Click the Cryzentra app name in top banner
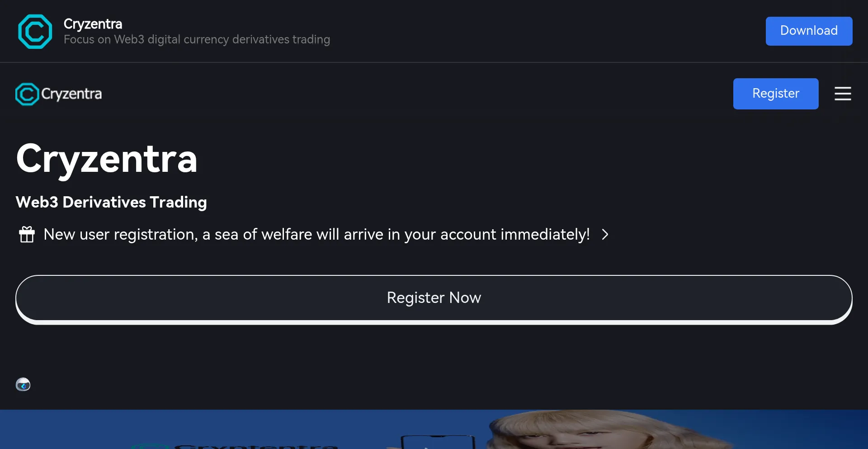Screen dimensions: 868x449 coord(93,24)
